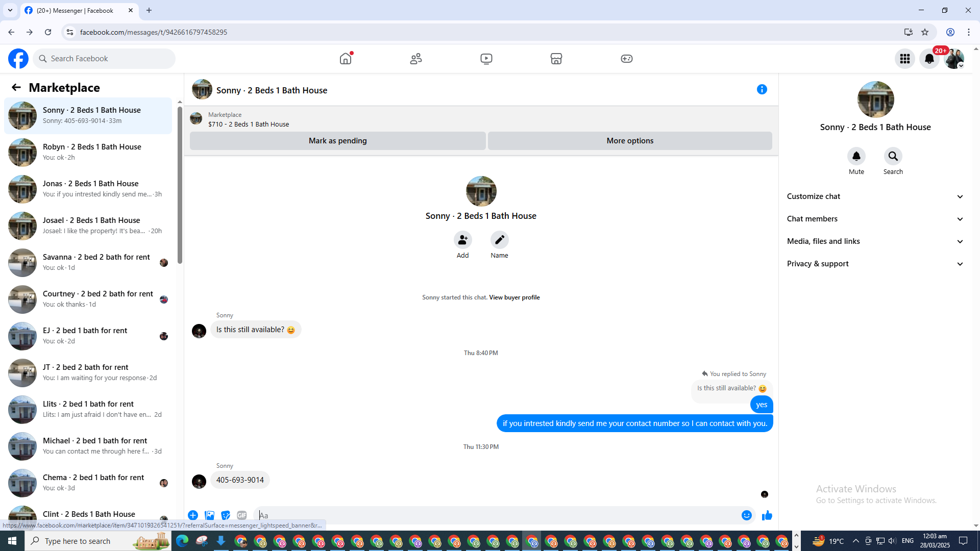Mute the conversation with the bell icon
Image resolution: width=980 pixels, height=551 pixels.
pyautogui.click(x=856, y=156)
